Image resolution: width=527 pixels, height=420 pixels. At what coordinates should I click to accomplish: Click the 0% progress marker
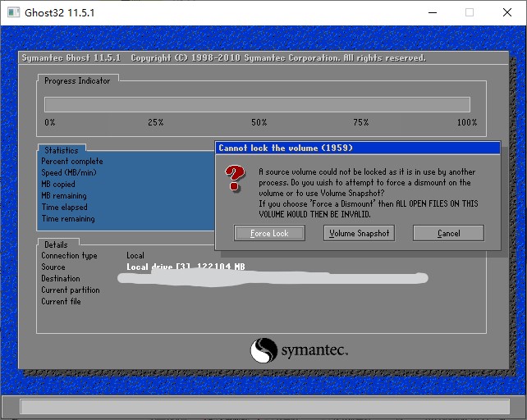click(50, 122)
